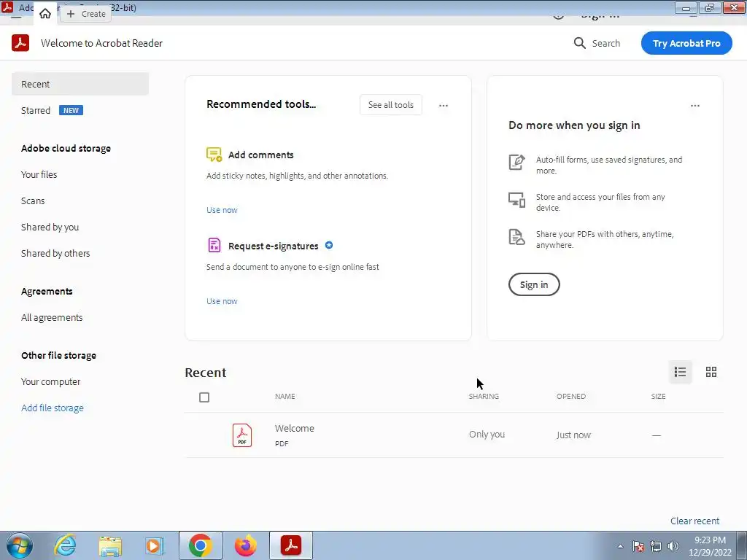Click the network tray icon

pyautogui.click(x=656, y=546)
